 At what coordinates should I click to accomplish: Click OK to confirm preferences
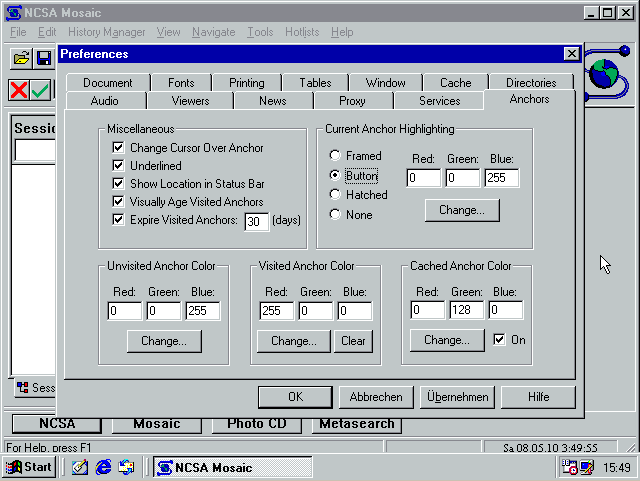[x=295, y=397]
